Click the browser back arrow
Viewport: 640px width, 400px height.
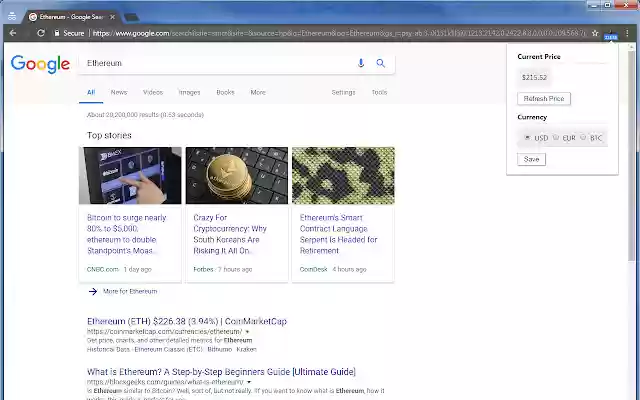tap(13, 33)
